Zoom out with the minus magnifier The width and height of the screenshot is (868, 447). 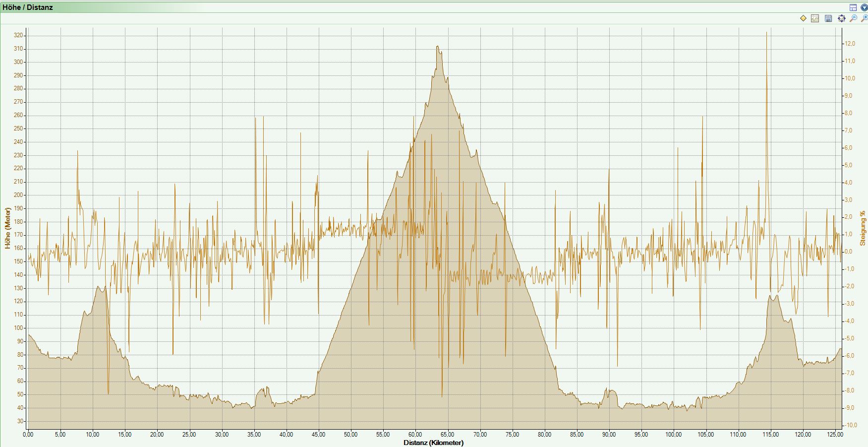pos(853,18)
